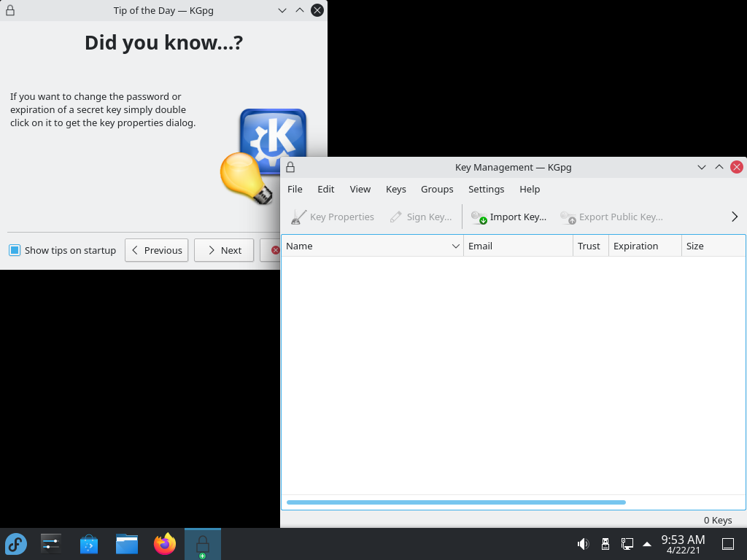Open the Edit menu
Image resolution: width=747 pixels, height=560 pixels.
[x=326, y=190]
